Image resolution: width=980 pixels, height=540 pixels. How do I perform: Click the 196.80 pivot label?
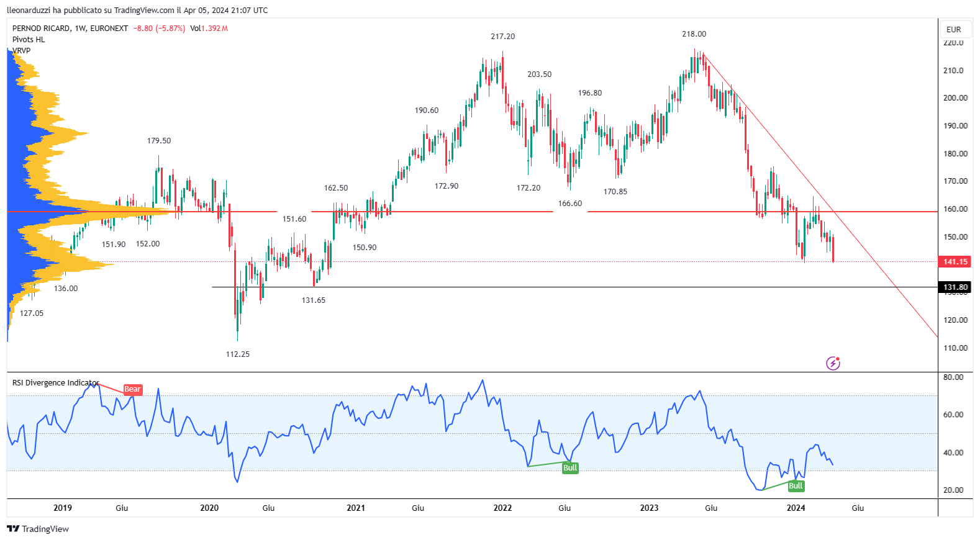[x=589, y=93]
